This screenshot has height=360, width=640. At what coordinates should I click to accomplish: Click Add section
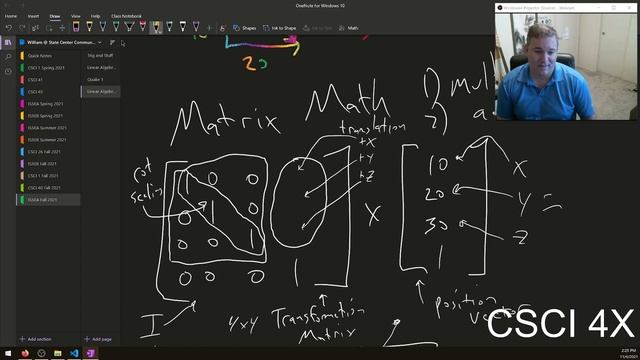click(x=36, y=339)
